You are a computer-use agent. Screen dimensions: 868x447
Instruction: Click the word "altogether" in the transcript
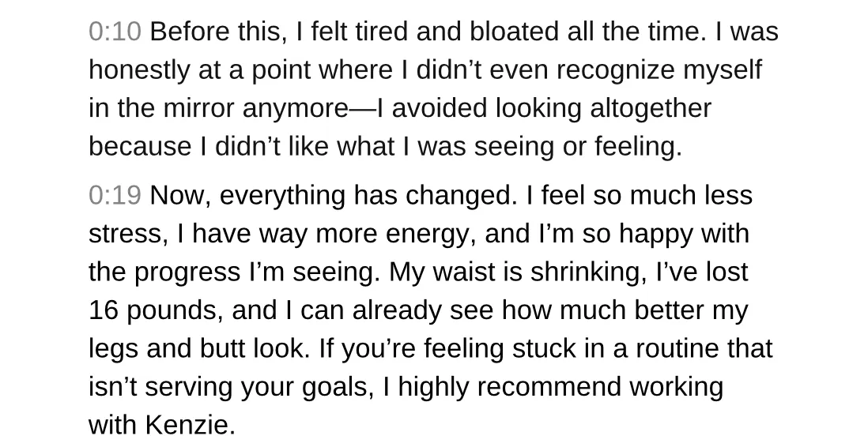click(651, 108)
